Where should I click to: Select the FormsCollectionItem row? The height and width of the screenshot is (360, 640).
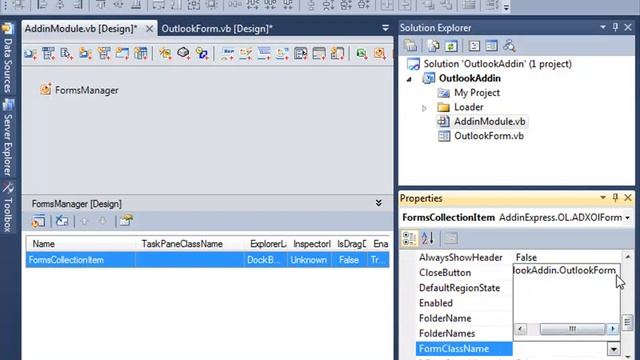point(207,260)
